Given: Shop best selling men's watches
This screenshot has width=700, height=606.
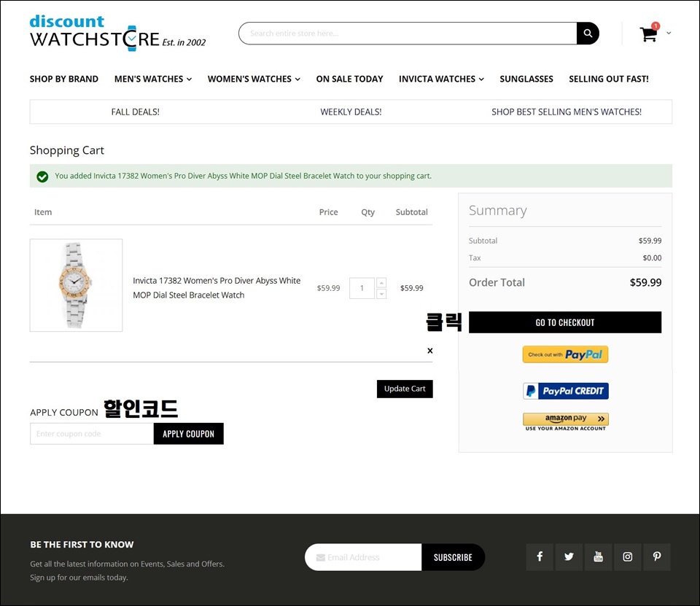Looking at the screenshot, I should (x=567, y=112).
